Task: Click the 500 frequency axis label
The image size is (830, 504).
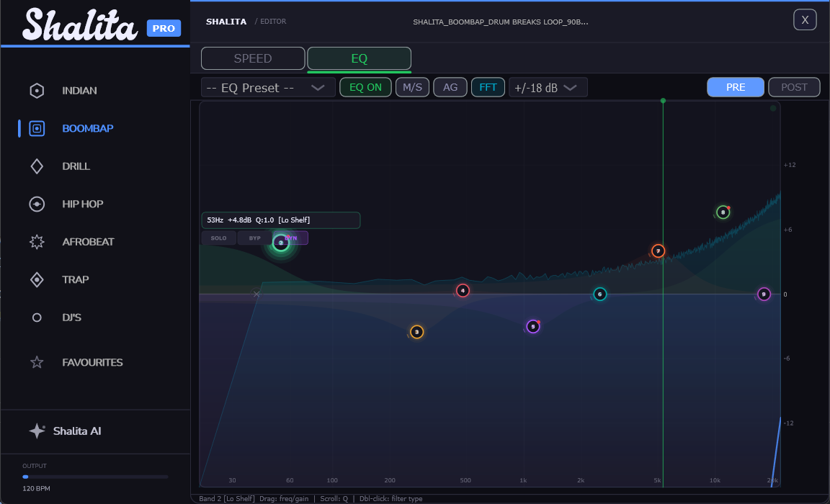Action: coord(465,480)
